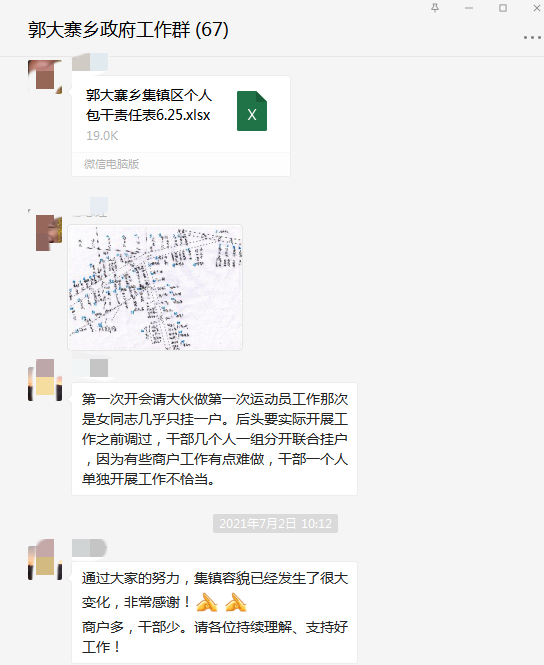Minimize the chat window
Viewport: 544px width, 665px height.
click(469, 8)
